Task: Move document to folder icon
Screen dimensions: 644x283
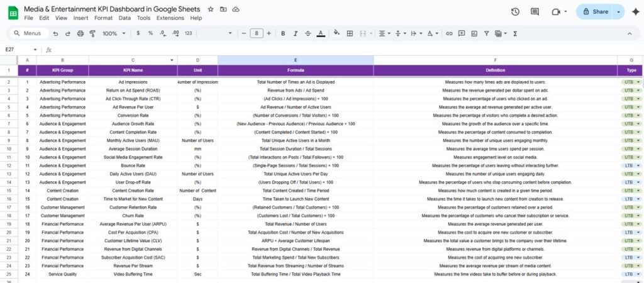Action: pyautogui.click(x=223, y=9)
